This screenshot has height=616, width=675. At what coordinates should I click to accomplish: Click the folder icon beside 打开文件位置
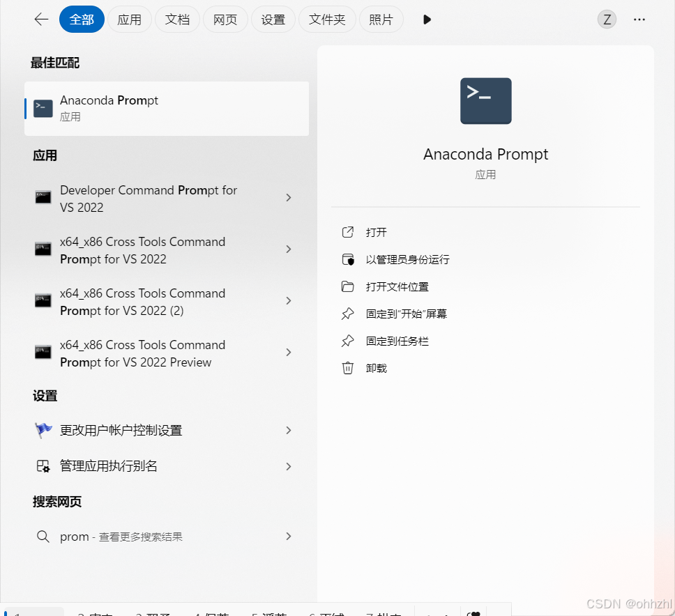(x=348, y=287)
